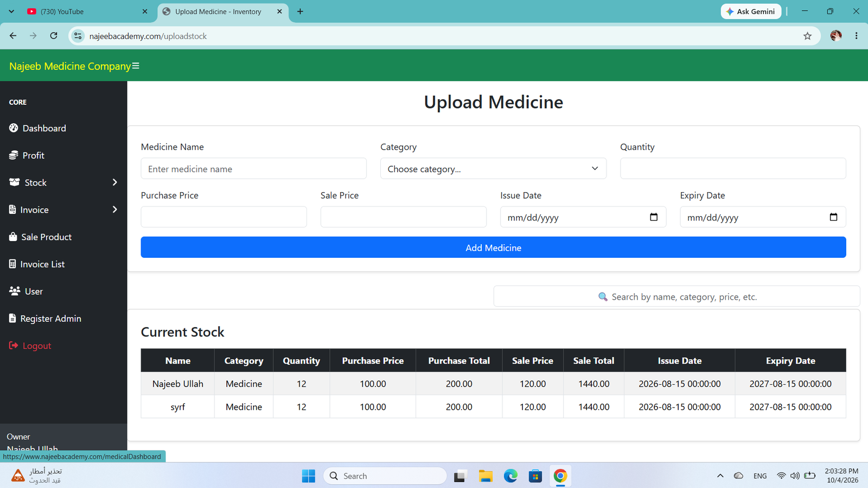This screenshot has height=488, width=868.
Task: Click the Invoice document icon in sidebar
Action: tap(12, 210)
